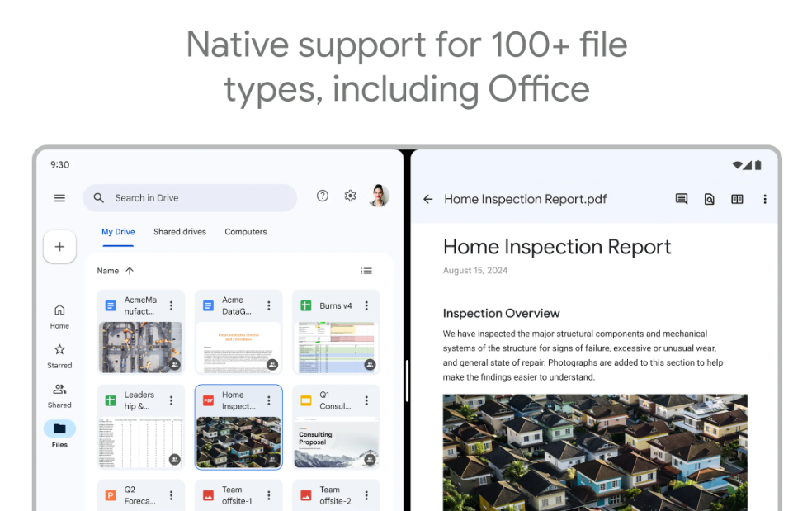Open Shared in sidebar
Image resolution: width=812 pixels, height=511 pixels.
[x=59, y=396]
